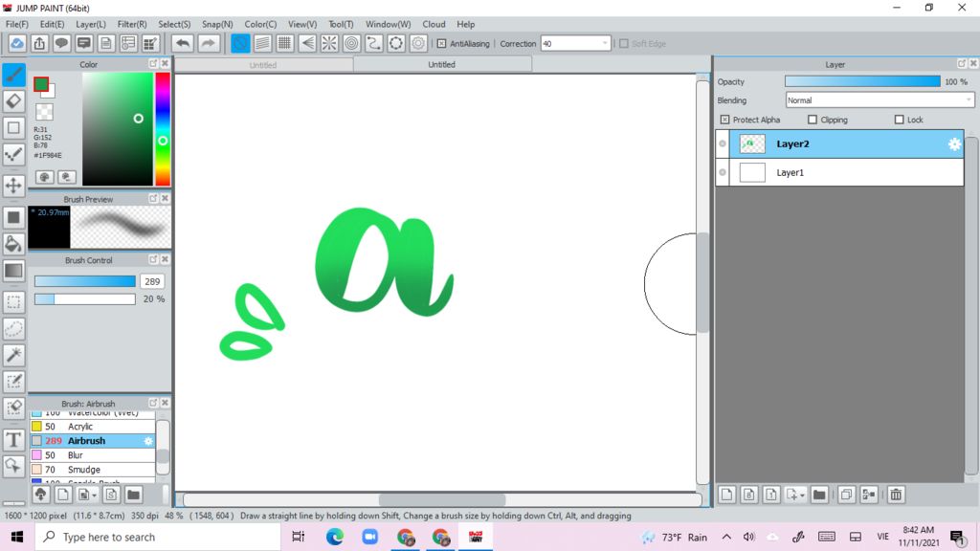Select the Magic Wand tool
Image resolution: width=980 pixels, height=551 pixels.
(x=13, y=355)
